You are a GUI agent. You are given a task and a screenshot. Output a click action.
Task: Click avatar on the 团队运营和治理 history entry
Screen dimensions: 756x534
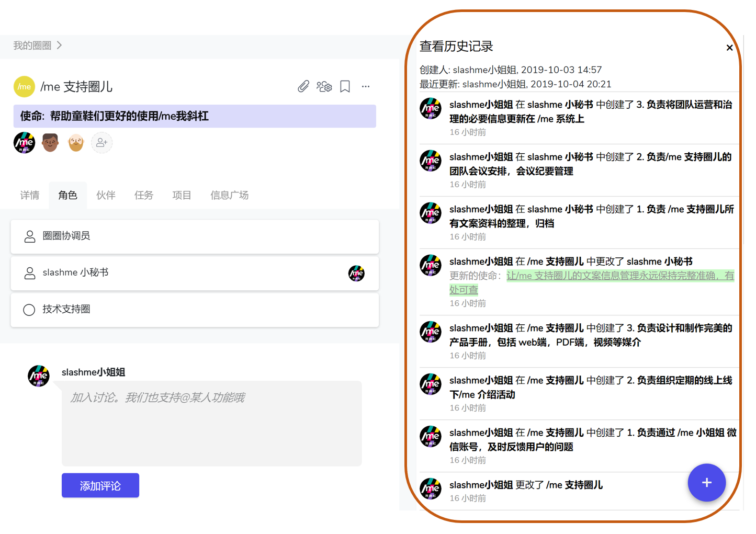pyautogui.click(x=431, y=109)
